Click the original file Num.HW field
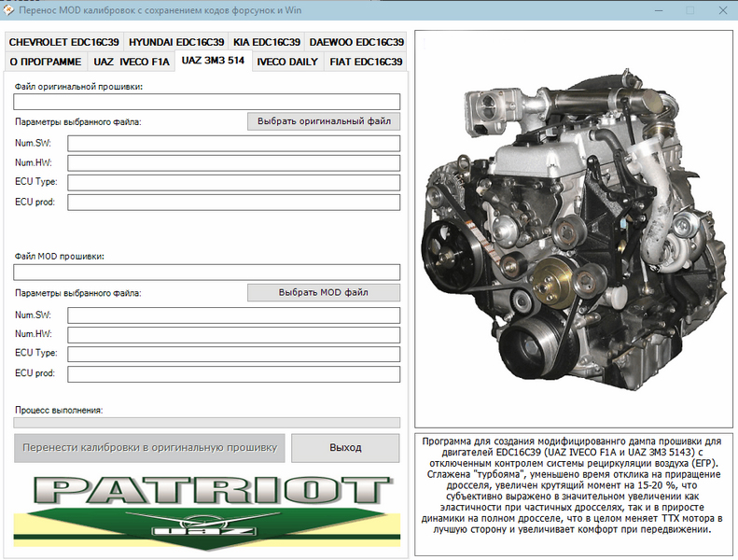The height and width of the screenshot is (560, 738). 234,163
